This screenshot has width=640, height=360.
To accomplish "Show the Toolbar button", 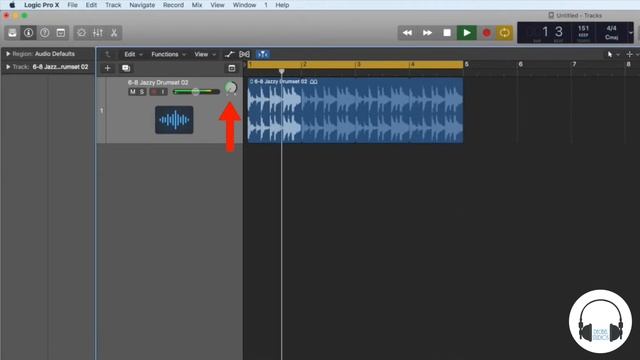I will [61, 33].
